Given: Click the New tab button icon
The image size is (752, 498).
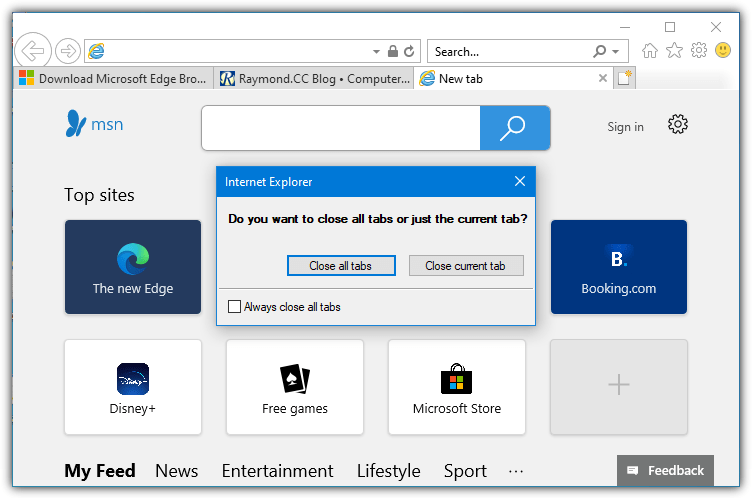Looking at the screenshot, I should click(624, 78).
